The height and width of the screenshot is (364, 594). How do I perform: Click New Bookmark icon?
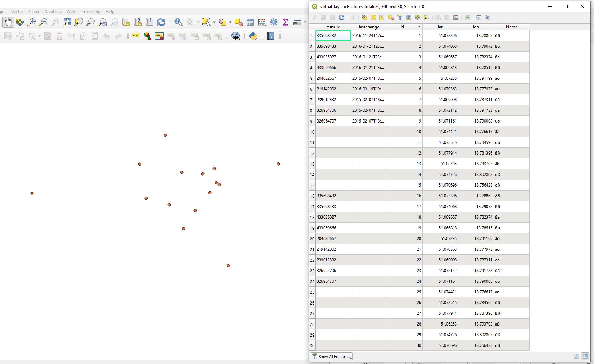pos(138,22)
